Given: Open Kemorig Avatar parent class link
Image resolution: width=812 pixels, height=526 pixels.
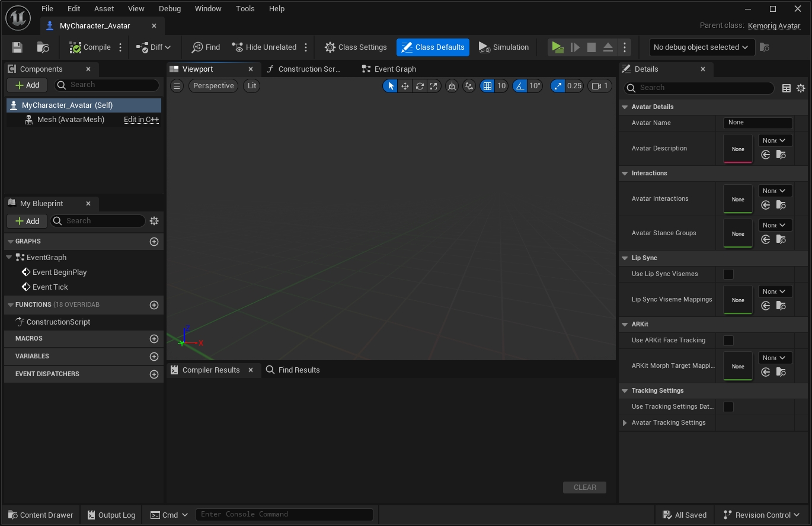Looking at the screenshot, I should pyautogui.click(x=774, y=26).
